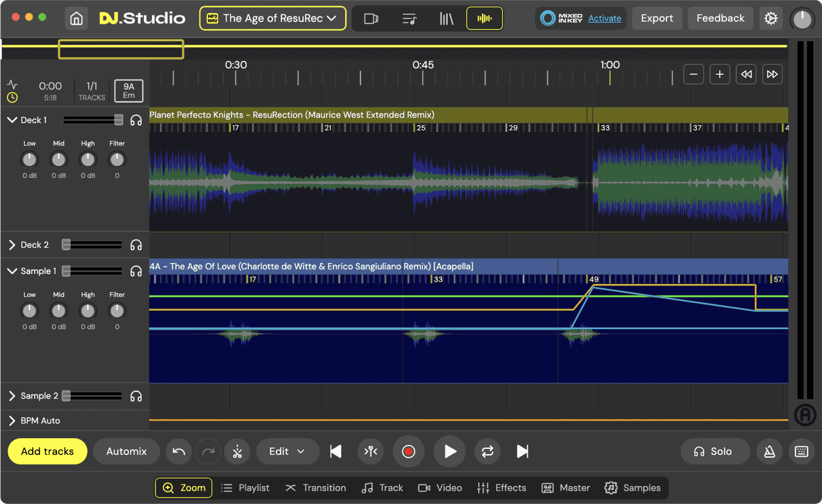Expand the Deck 2 section
This screenshot has height=504, width=822.
coord(11,244)
